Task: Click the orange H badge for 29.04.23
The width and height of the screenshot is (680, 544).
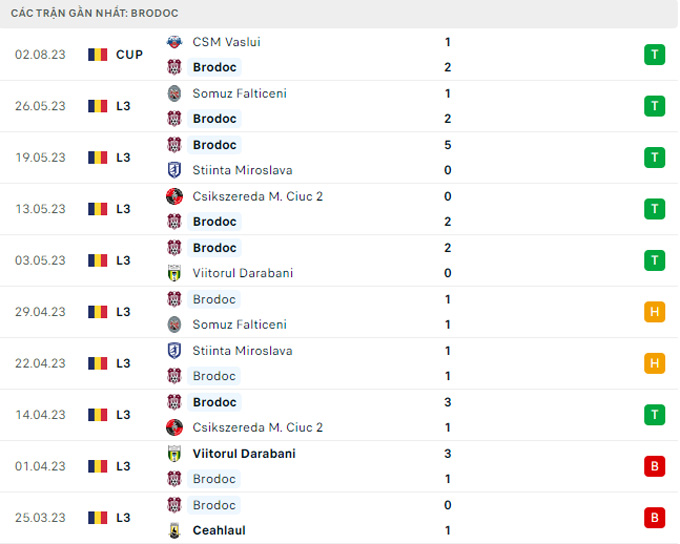Action: tap(655, 312)
